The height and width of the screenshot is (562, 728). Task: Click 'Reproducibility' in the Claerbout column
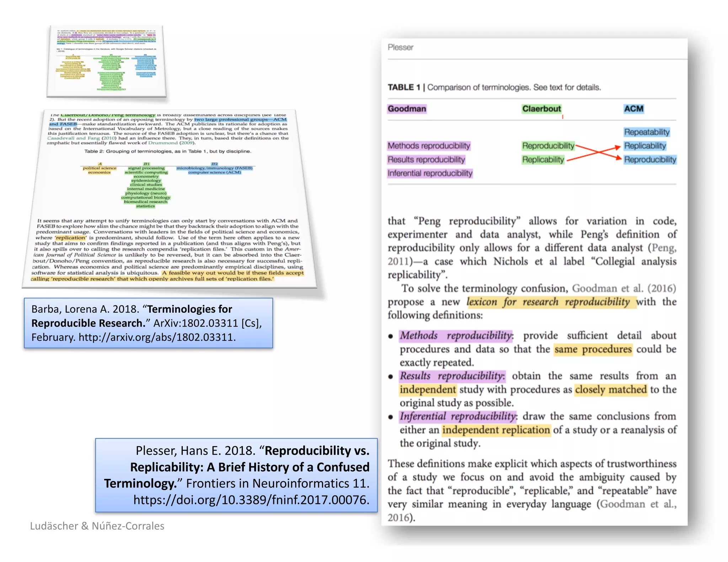(x=548, y=146)
